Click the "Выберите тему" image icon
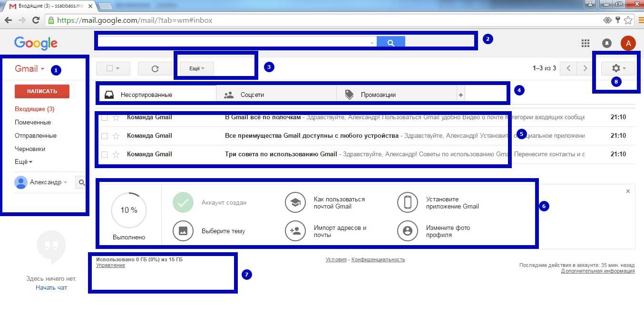The height and width of the screenshot is (323, 644). 183,231
